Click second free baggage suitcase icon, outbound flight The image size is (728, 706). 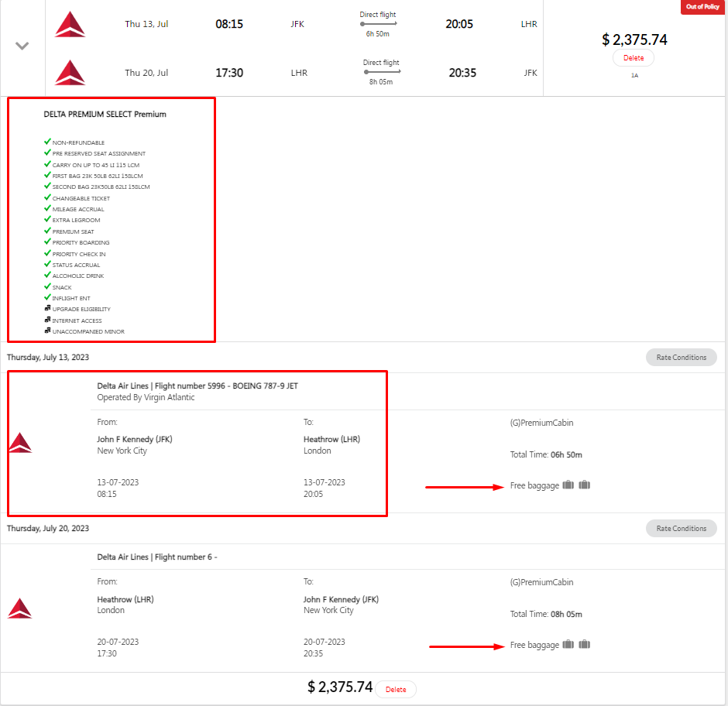[x=584, y=485]
